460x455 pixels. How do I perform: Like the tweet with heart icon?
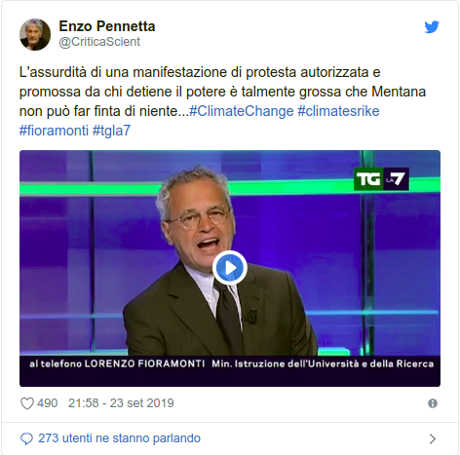point(27,403)
